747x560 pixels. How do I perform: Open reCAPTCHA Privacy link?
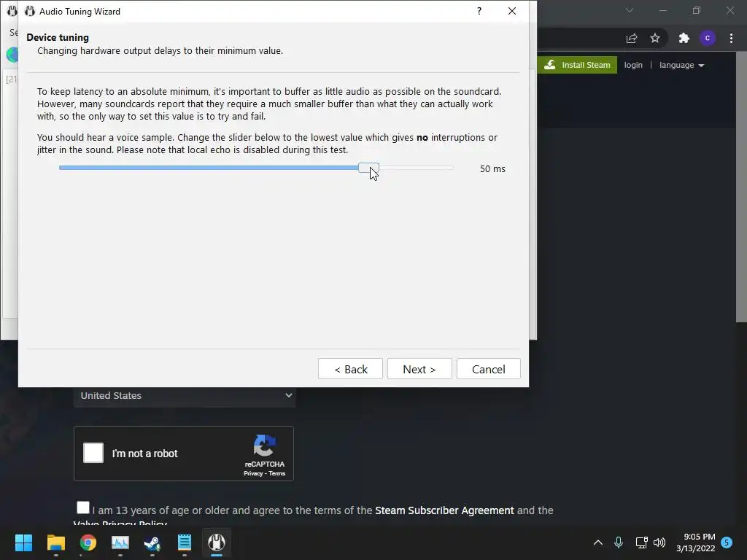253,473
